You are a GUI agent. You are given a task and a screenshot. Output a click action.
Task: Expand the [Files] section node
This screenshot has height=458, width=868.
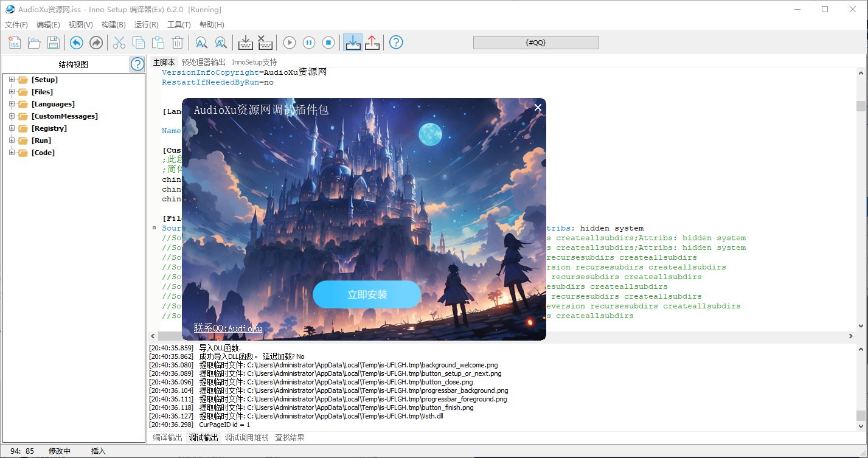pos(12,92)
